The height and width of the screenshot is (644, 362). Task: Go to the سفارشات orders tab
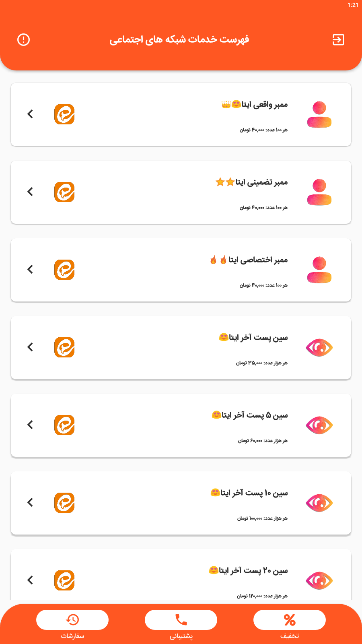[72, 620]
